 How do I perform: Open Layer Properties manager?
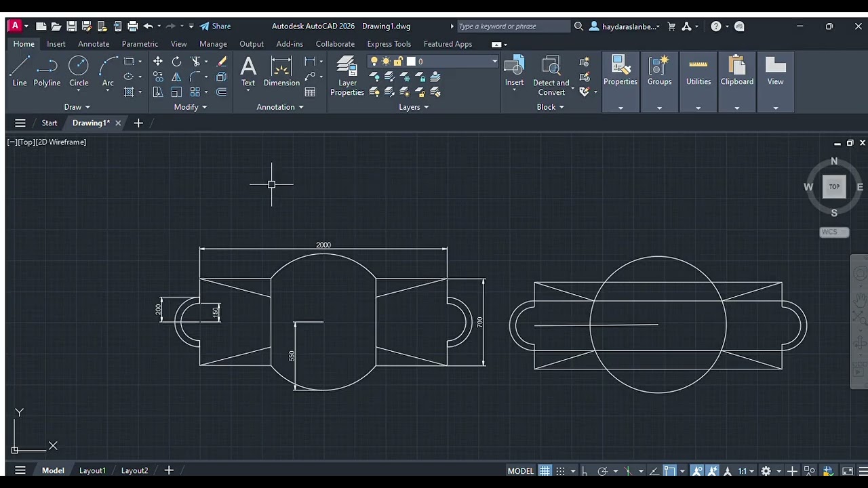coord(347,76)
